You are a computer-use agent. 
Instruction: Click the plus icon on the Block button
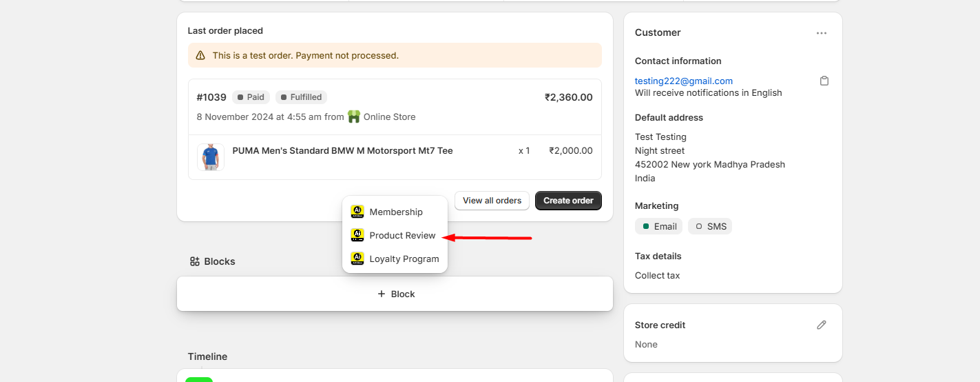pos(382,294)
